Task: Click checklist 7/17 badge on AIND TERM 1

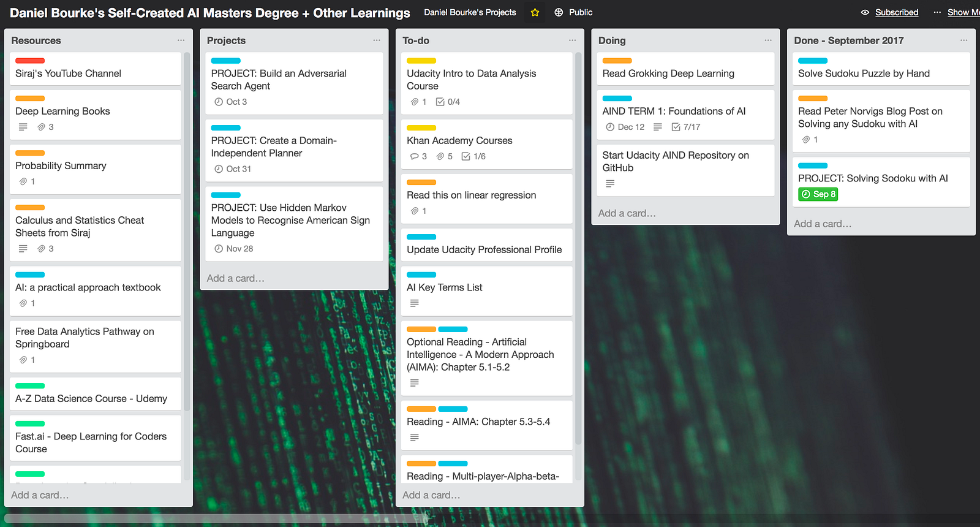Action: point(686,127)
